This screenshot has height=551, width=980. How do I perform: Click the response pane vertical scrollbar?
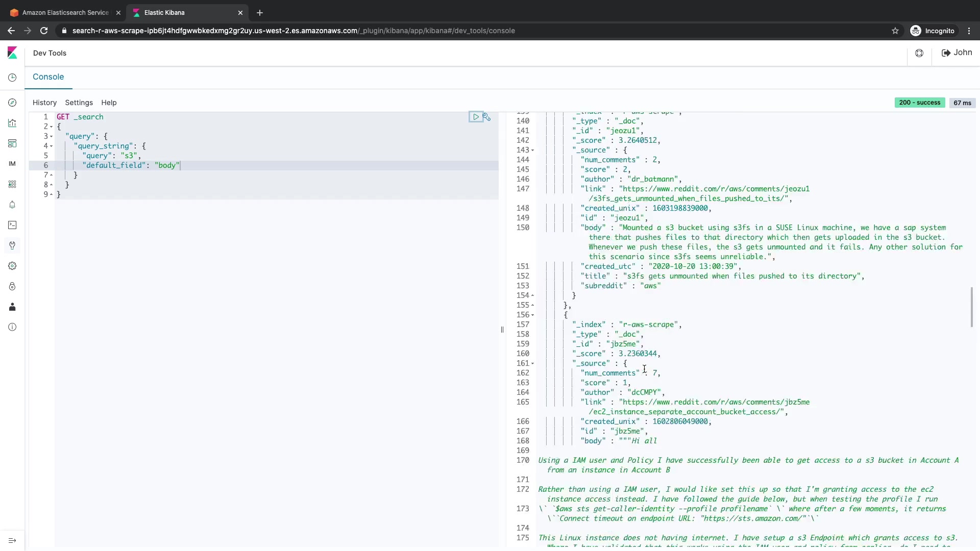971,307
